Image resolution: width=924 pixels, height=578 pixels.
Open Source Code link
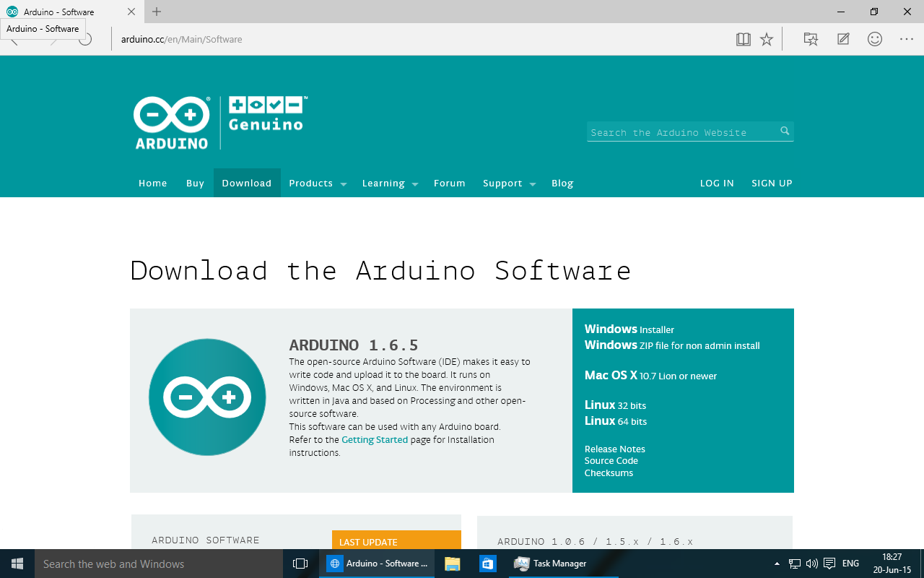(x=611, y=461)
